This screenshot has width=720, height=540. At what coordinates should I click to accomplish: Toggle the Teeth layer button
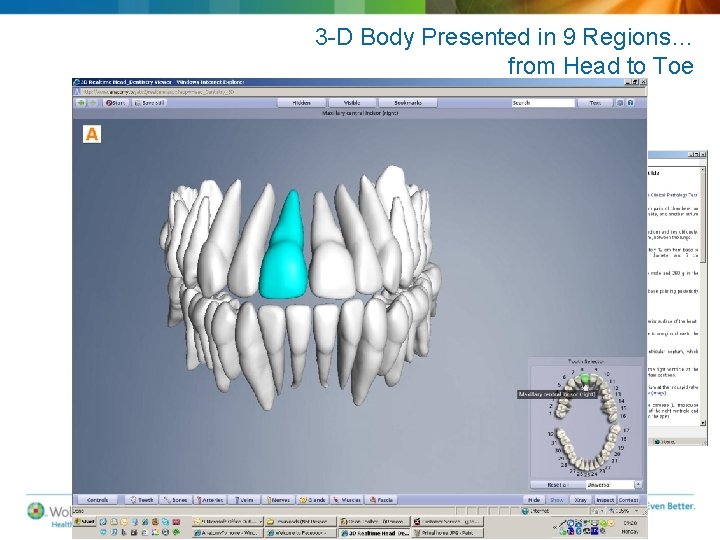click(x=141, y=500)
